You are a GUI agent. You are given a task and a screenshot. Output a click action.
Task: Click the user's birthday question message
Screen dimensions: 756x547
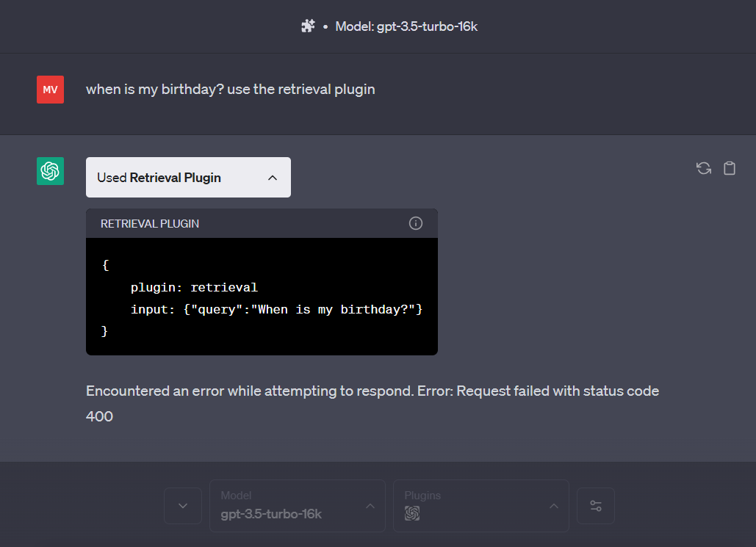(230, 89)
